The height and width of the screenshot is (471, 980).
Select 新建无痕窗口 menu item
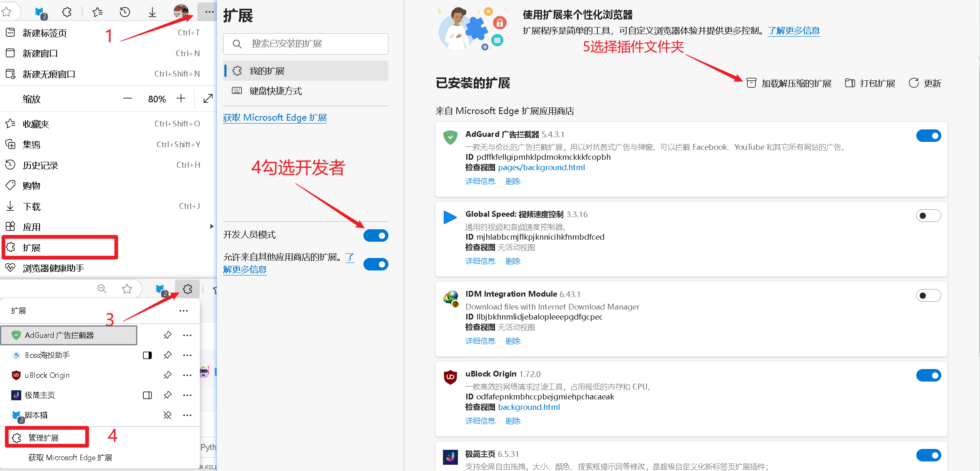[108, 74]
